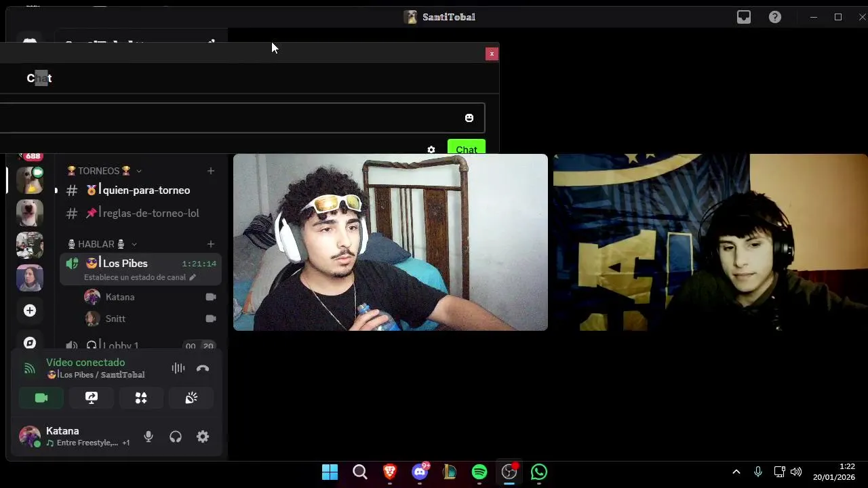Screen dimensions: 868x488
Task: Open the clock and date flyout
Action: pyautogui.click(x=834, y=472)
